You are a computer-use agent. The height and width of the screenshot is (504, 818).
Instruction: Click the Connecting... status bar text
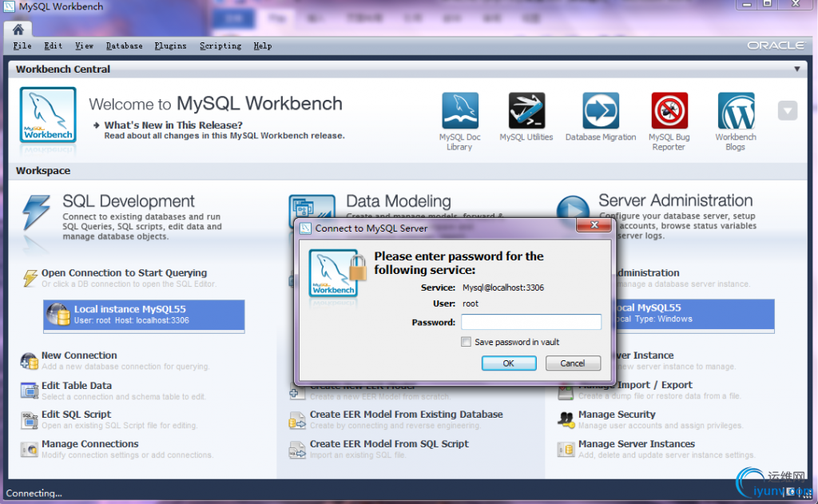34,493
